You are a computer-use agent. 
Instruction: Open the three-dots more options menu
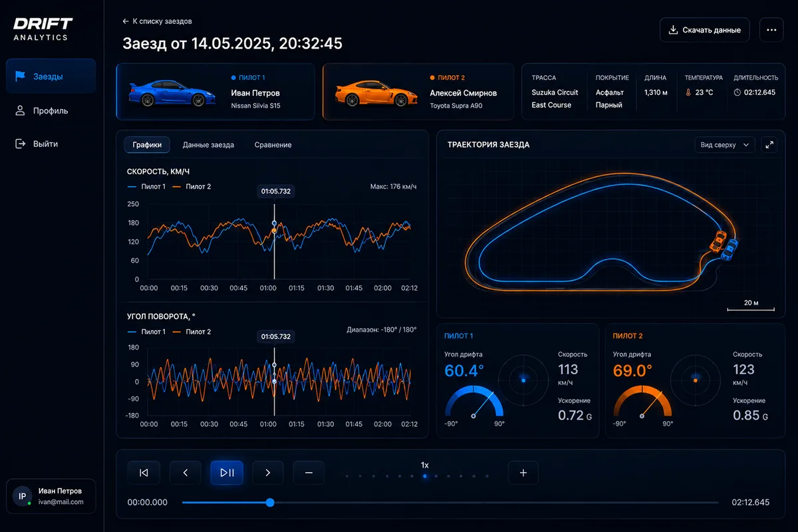pos(771,30)
